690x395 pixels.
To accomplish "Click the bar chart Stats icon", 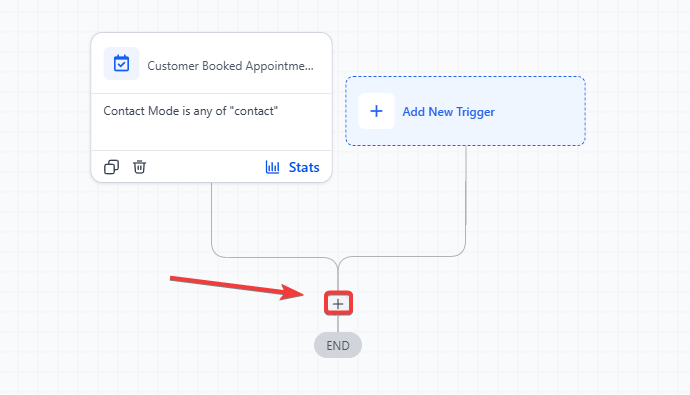I will tap(272, 167).
